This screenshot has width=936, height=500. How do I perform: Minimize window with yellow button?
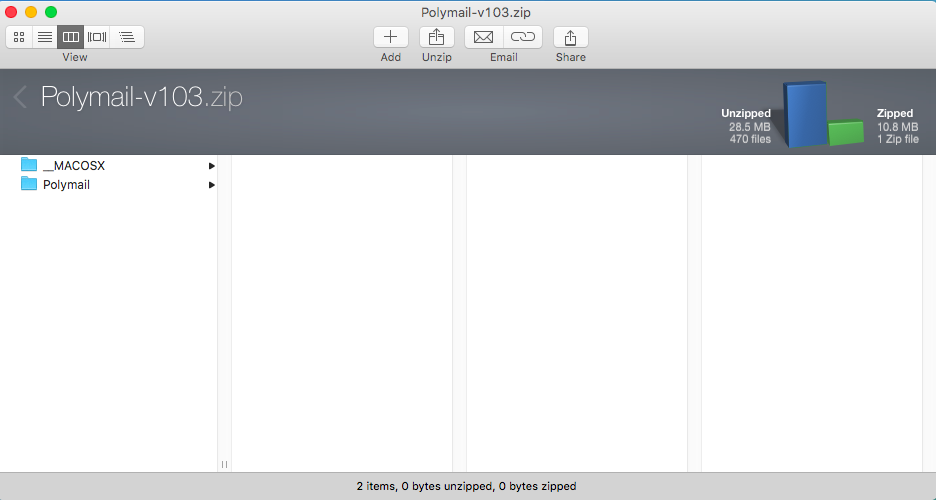coord(31,12)
